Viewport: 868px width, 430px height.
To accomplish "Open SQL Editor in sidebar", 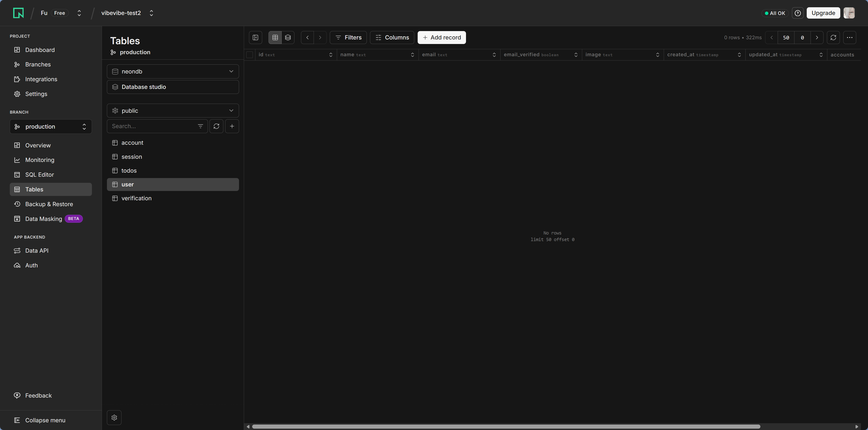I will [39, 175].
